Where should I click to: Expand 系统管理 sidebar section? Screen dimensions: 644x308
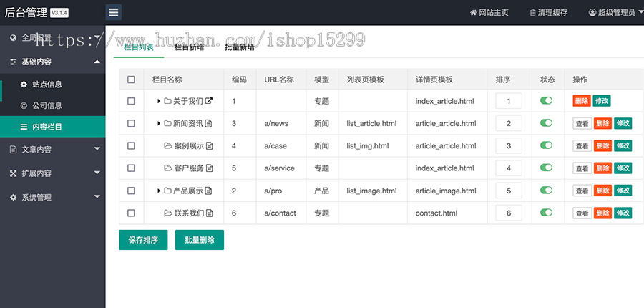tap(52, 198)
